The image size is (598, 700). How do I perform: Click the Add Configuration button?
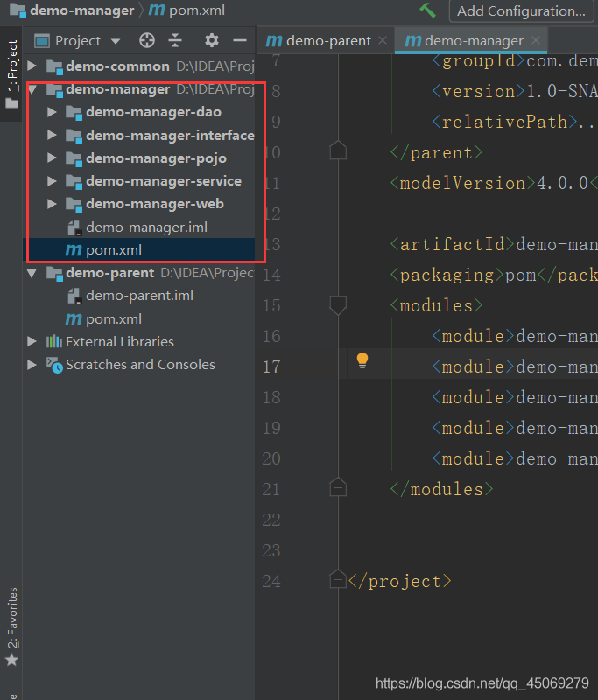521,10
